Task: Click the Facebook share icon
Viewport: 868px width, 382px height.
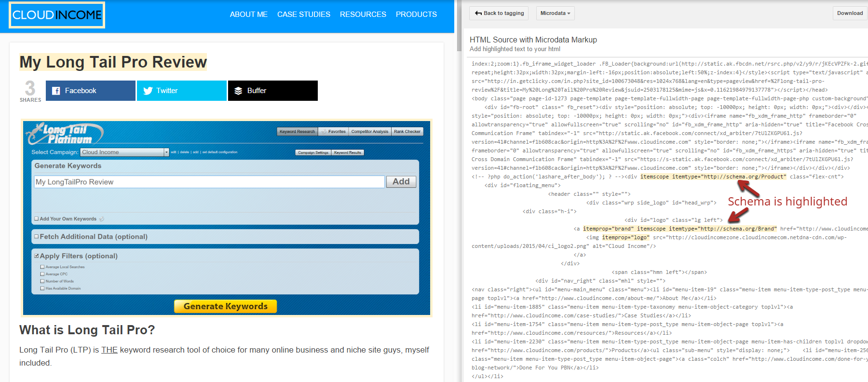Action: coord(56,91)
